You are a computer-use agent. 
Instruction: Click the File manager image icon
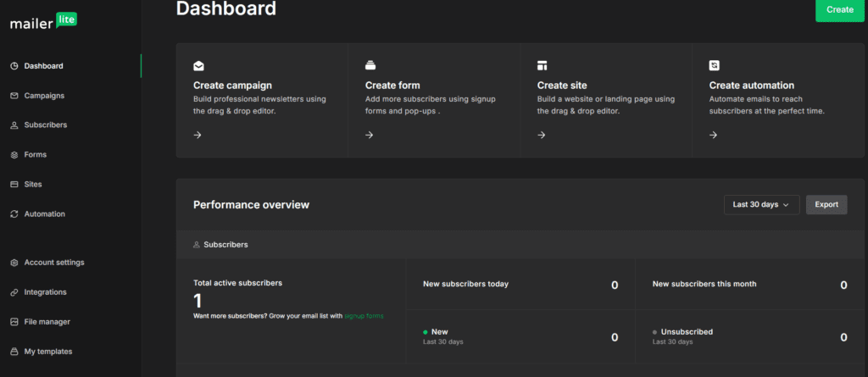pyautogui.click(x=14, y=322)
